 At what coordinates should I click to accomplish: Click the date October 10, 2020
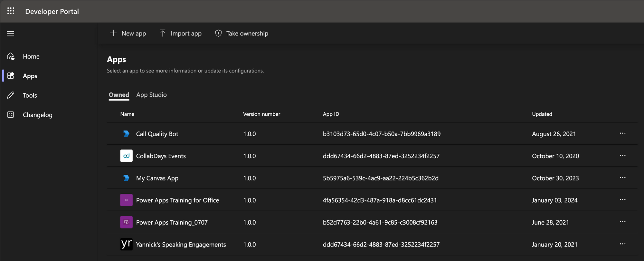[555, 156]
